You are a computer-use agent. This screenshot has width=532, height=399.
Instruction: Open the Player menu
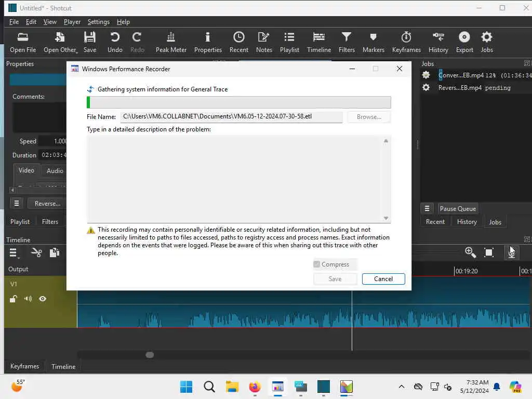click(x=72, y=22)
